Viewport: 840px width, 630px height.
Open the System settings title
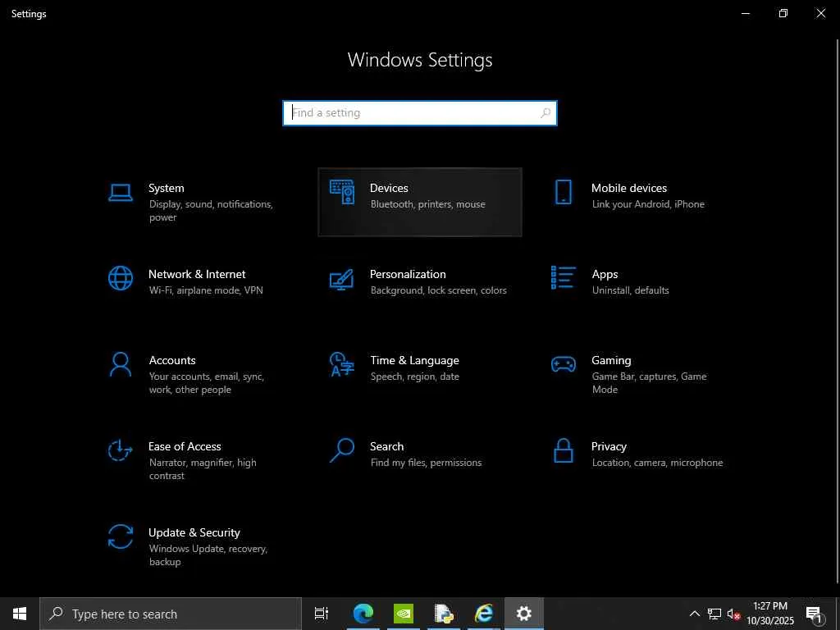[166, 188]
